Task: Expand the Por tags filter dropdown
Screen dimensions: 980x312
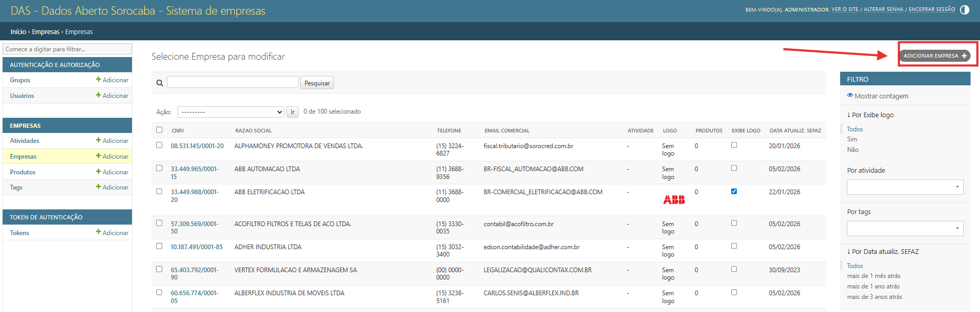Action: coord(905,228)
